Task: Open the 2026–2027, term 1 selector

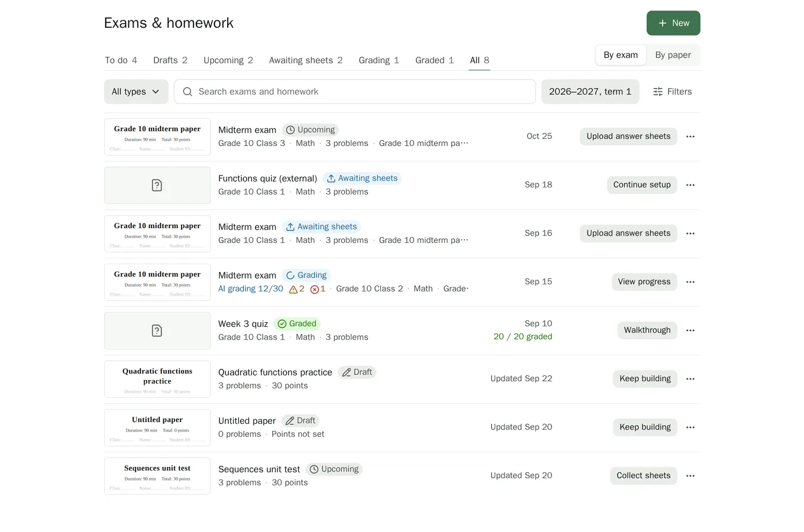Action: coord(590,92)
